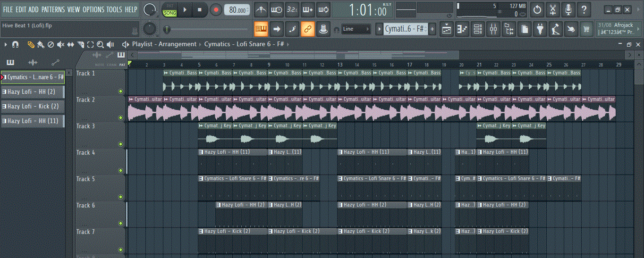This screenshot has width=644, height=258.
Task: Open the FILE menu
Action: [x=8, y=9]
